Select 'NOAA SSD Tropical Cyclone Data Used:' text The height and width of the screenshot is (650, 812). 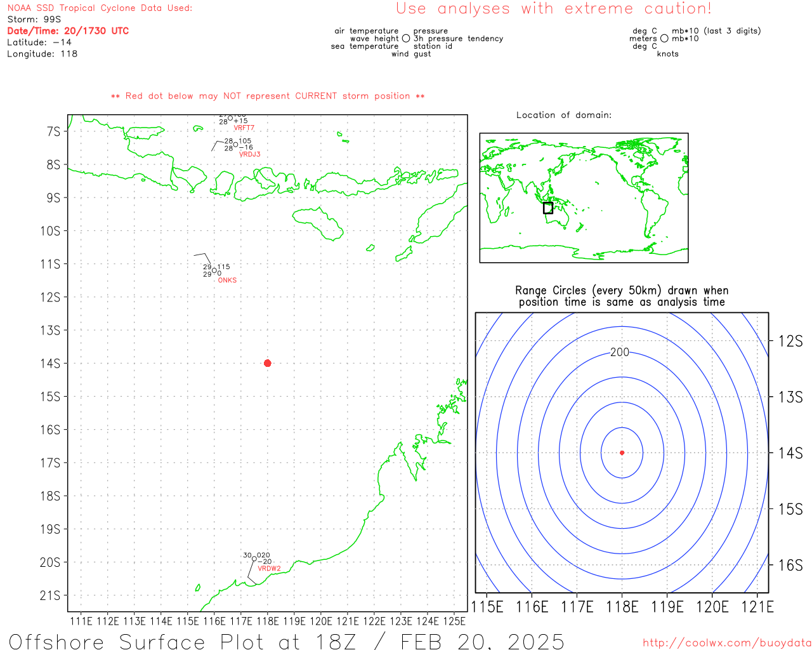coord(100,8)
